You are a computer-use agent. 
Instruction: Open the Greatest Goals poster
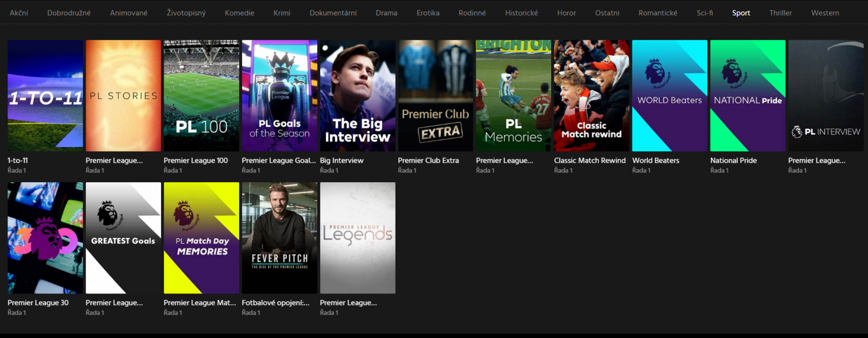(x=123, y=238)
